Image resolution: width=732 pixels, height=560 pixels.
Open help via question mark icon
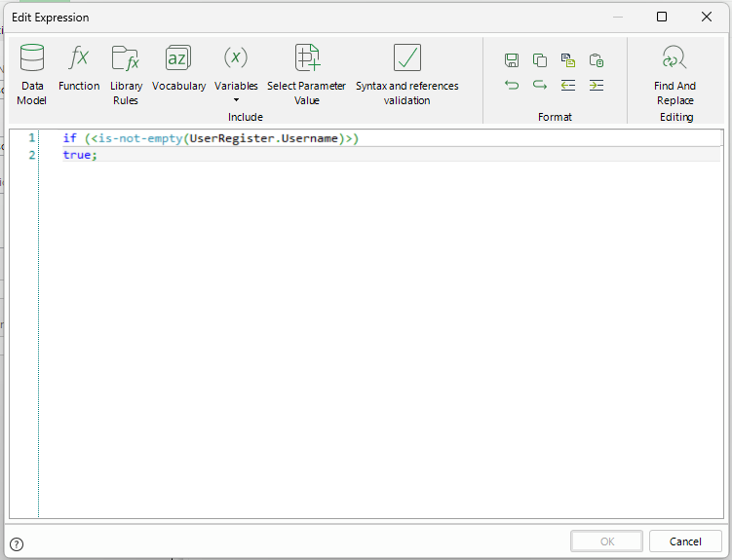click(x=17, y=544)
